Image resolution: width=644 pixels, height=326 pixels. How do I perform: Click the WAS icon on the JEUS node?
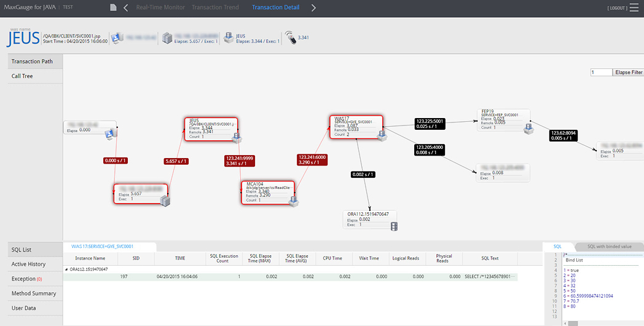tap(237, 138)
